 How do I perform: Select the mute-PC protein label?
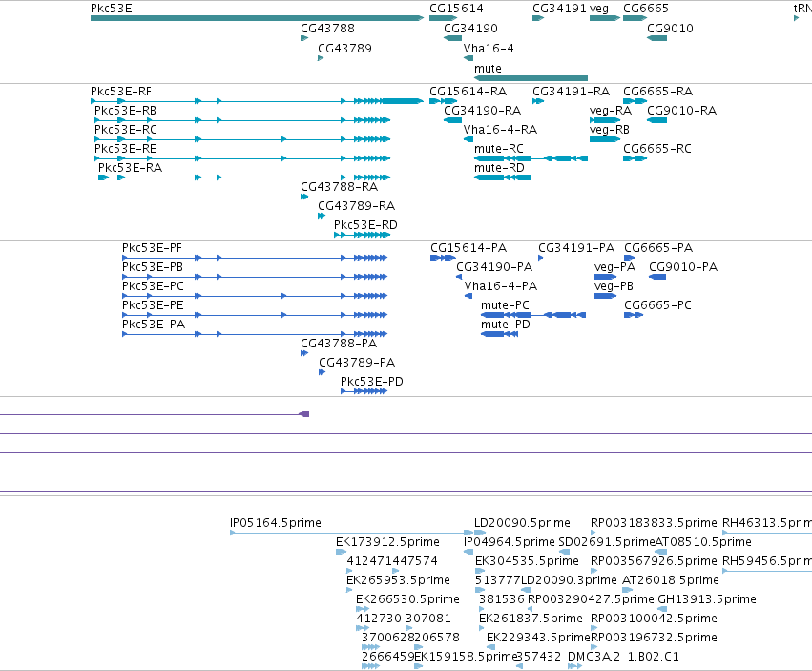click(505, 305)
